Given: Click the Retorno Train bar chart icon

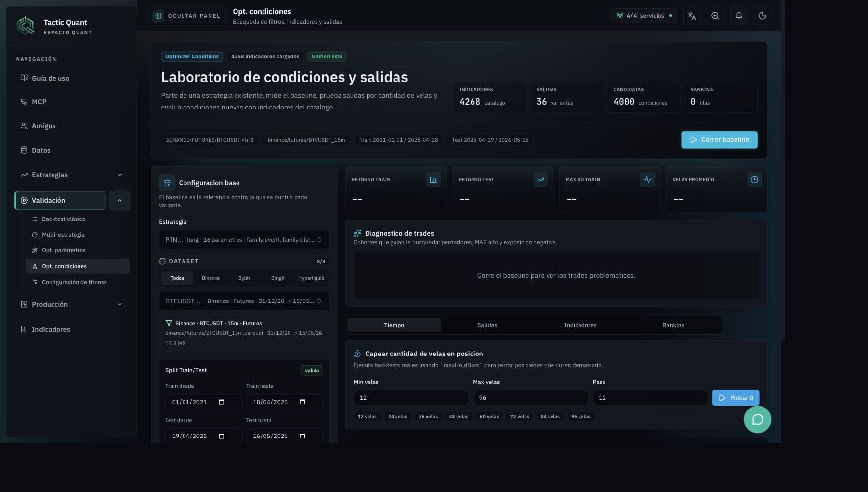Looking at the screenshot, I should [433, 180].
